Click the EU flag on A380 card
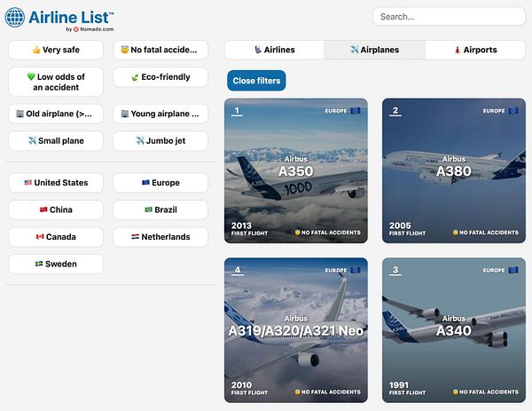 point(513,111)
